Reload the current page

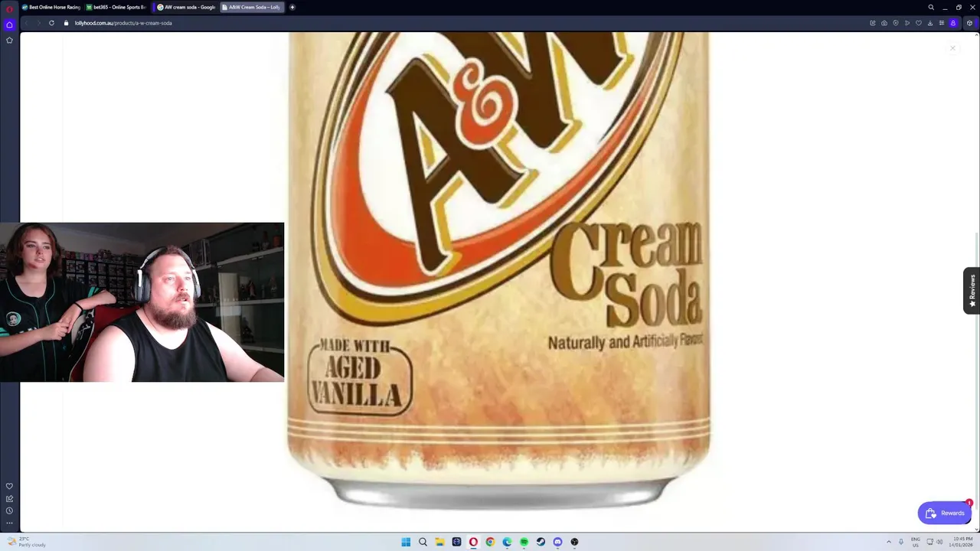51,23
